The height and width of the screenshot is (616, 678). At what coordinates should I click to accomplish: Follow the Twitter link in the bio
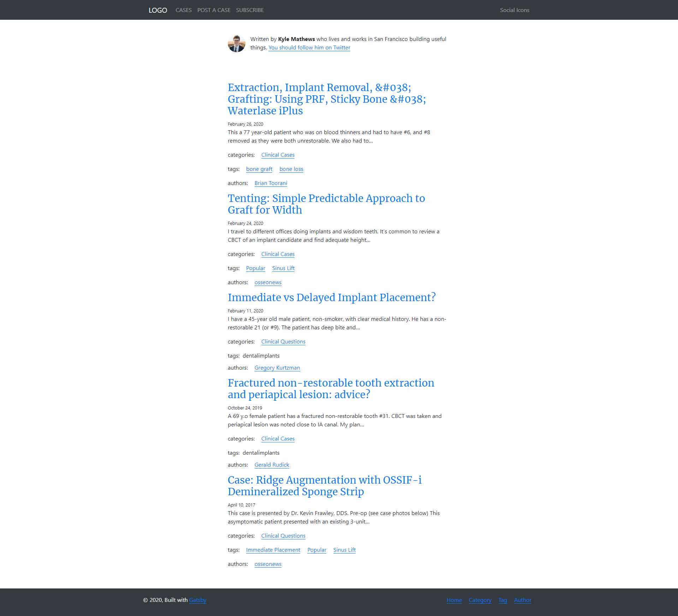(x=309, y=48)
